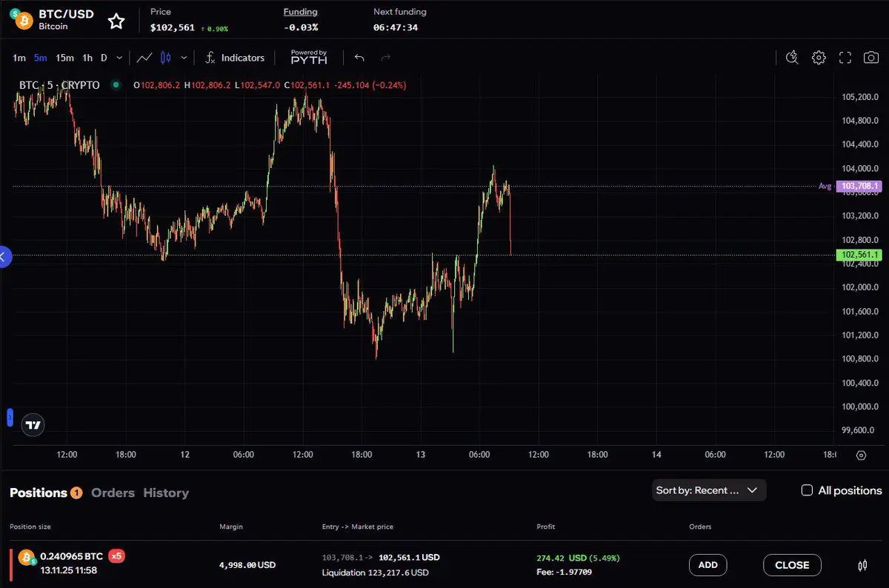Screen dimensions: 889x588
Task: Open the Orders tab
Action: tap(113, 492)
